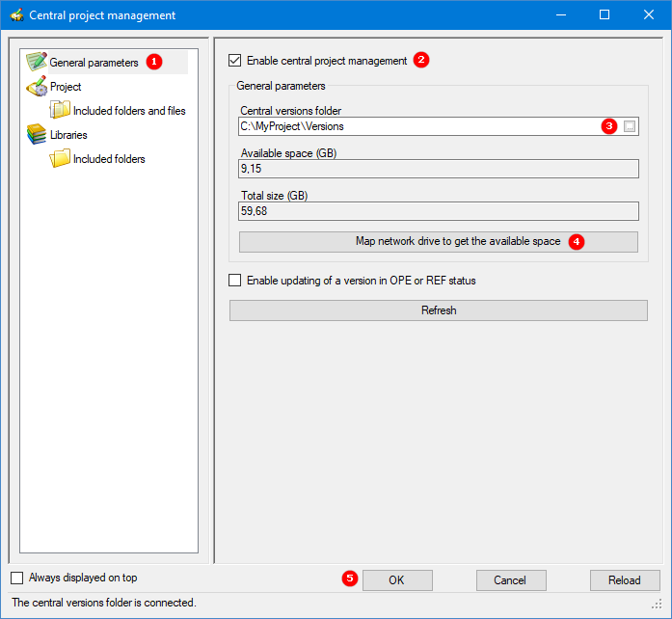Select the Libraries tree node

(68, 135)
